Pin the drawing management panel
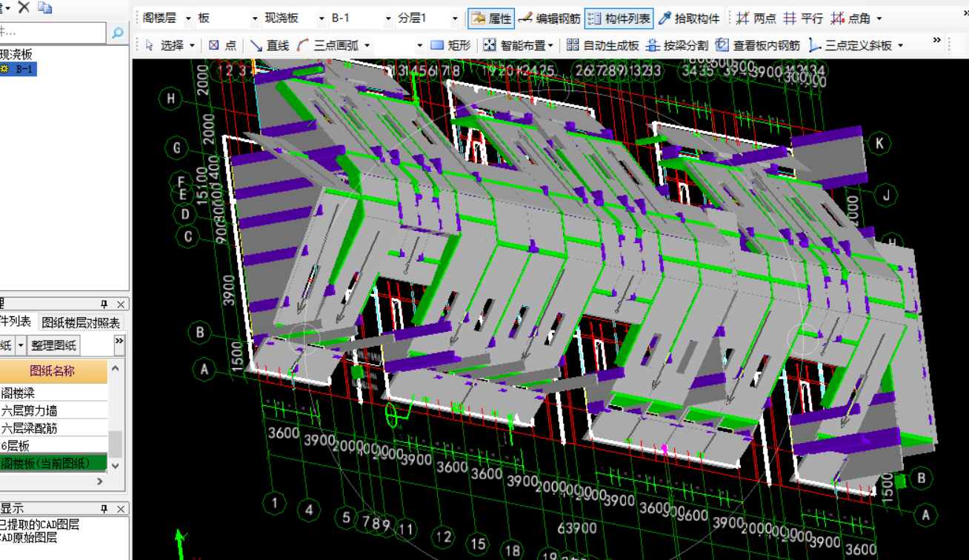 104,304
